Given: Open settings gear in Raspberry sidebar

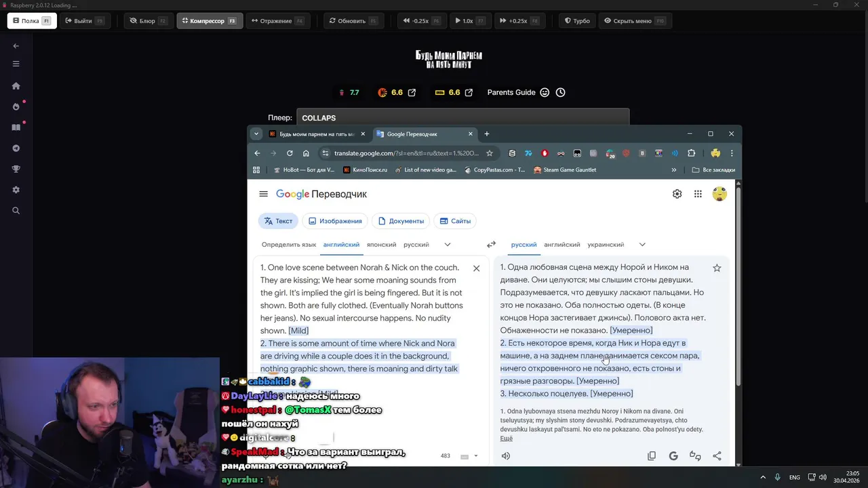Looking at the screenshot, I should pyautogui.click(x=16, y=190).
